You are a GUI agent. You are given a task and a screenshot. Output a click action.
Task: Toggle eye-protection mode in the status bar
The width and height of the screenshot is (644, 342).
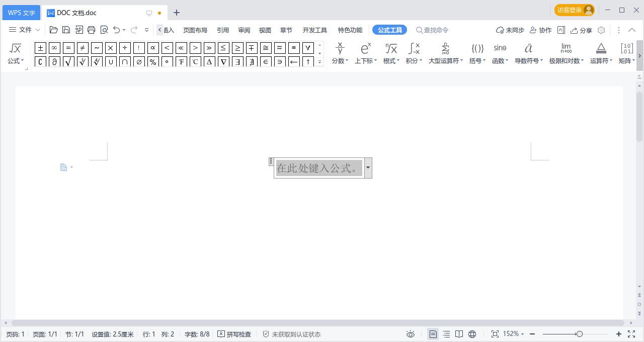click(411, 333)
